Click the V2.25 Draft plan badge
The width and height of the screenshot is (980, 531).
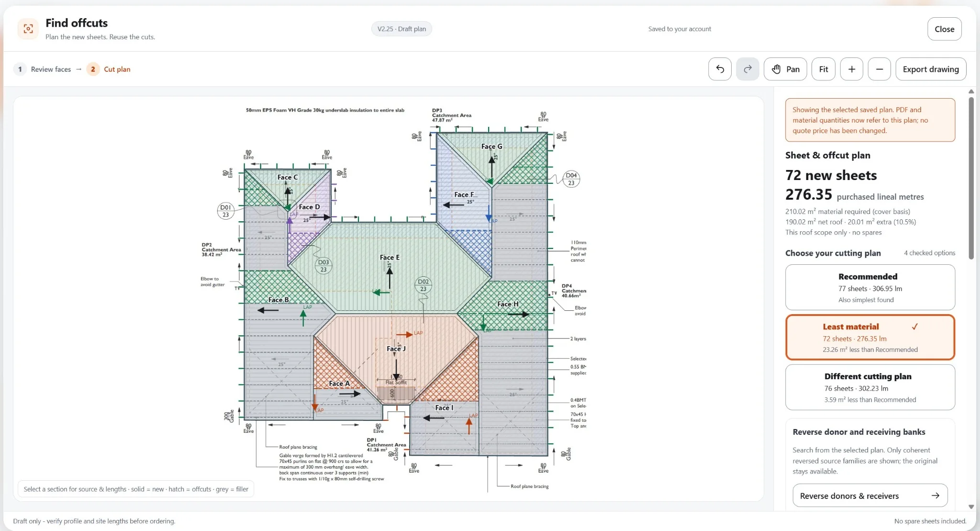[401, 29]
